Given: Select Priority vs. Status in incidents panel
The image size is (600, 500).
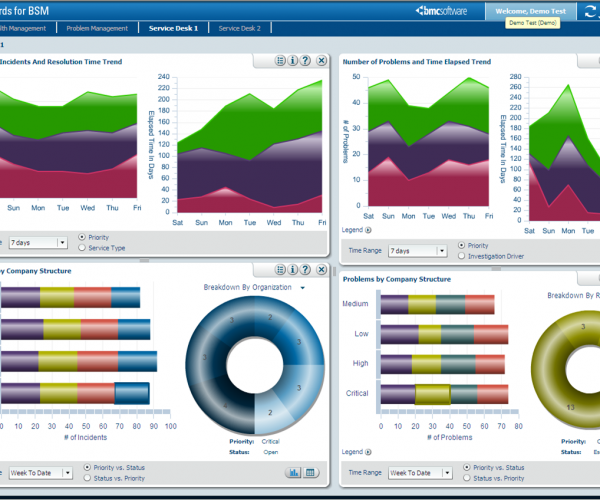Looking at the screenshot, I should click(87, 467).
